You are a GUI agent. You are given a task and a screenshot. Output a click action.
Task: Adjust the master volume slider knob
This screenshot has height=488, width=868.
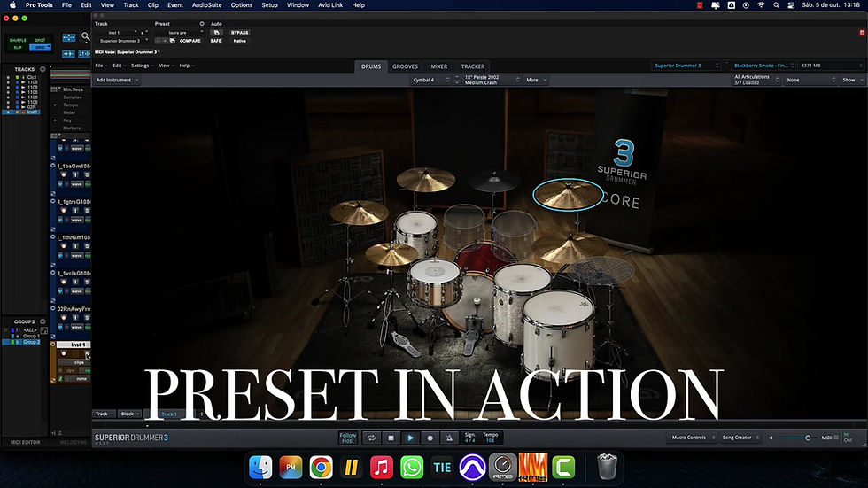(808, 438)
